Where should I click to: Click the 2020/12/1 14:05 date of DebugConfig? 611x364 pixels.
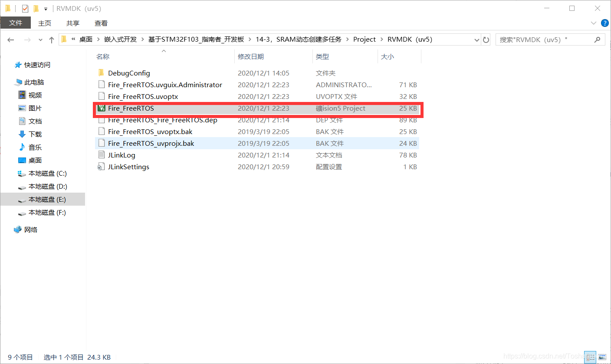[x=263, y=73]
